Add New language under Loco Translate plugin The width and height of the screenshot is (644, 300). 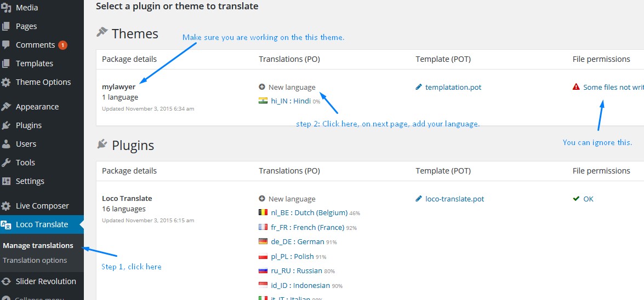click(292, 199)
